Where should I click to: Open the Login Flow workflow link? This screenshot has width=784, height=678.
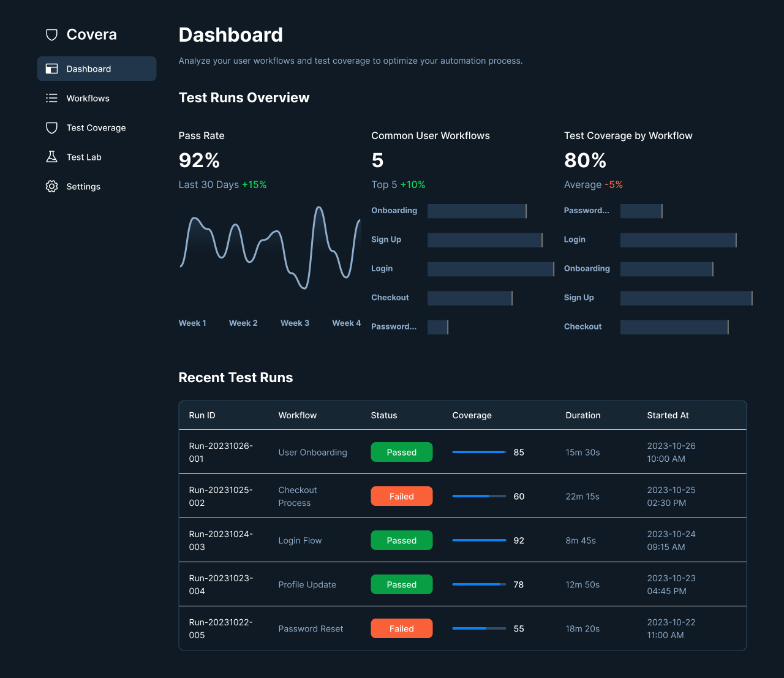coord(300,541)
